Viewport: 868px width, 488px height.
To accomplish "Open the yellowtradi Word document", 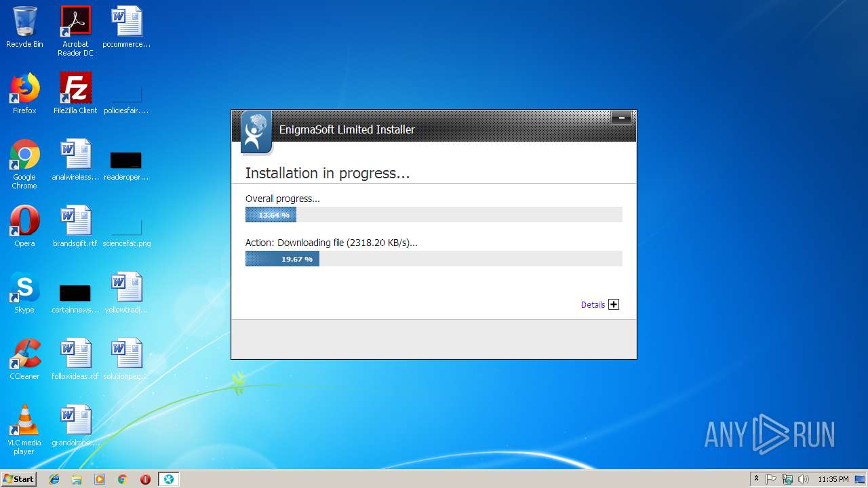I will point(127,293).
